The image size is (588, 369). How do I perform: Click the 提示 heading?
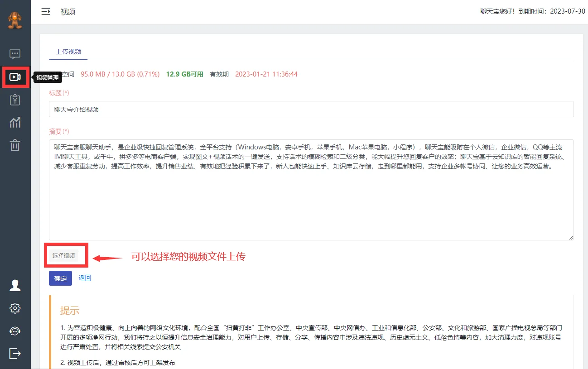70,311
